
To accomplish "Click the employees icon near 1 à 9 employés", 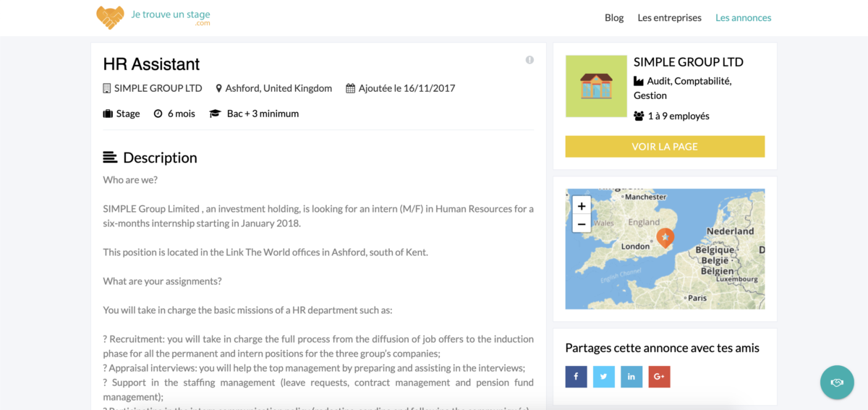I will pyautogui.click(x=639, y=116).
